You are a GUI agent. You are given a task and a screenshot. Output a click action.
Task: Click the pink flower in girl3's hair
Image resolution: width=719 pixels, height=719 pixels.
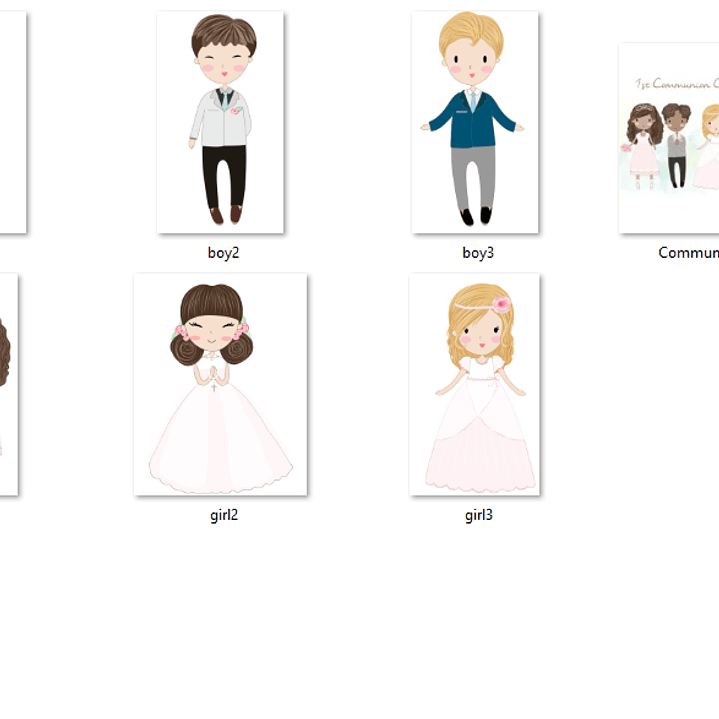(502, 305)
